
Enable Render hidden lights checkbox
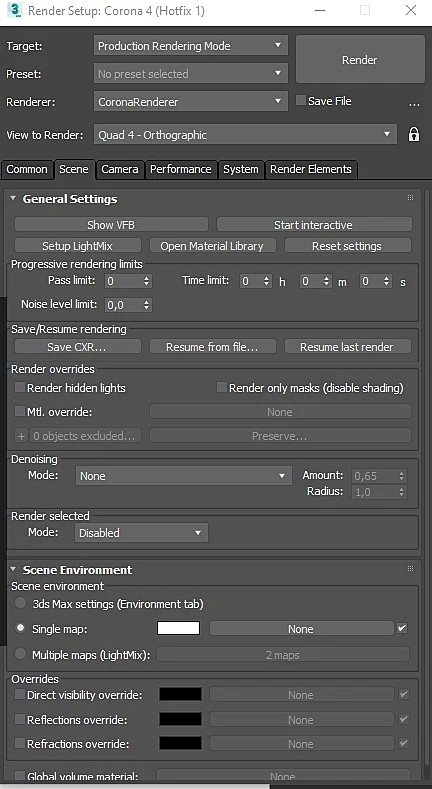(20, 387)
